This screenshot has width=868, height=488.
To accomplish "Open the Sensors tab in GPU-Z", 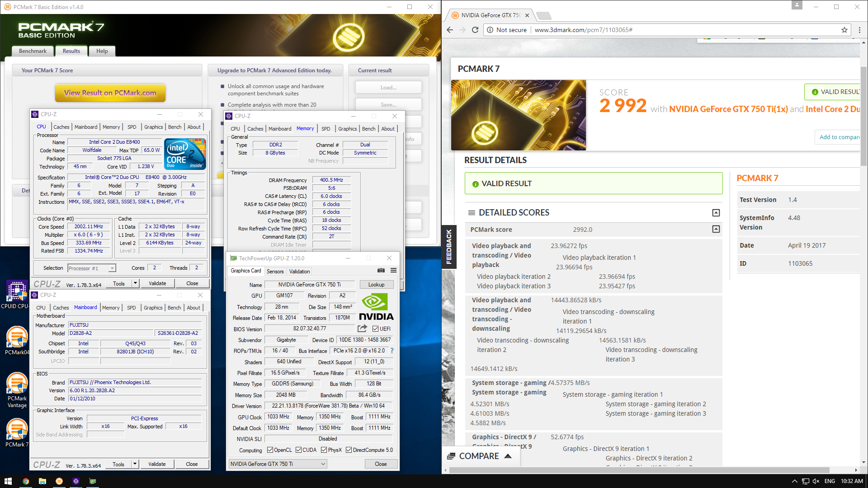I will [275, 271].
